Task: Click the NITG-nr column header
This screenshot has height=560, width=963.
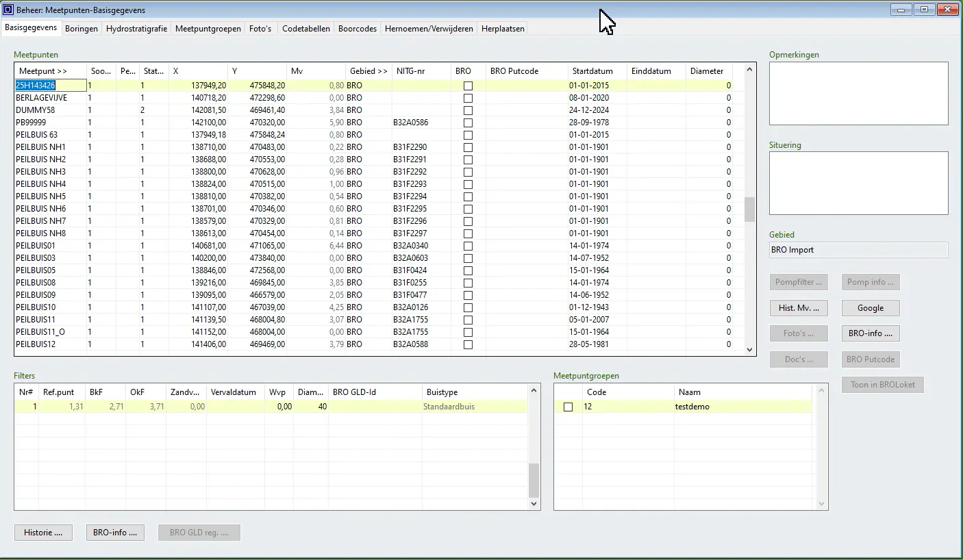Action: (421, 71)
